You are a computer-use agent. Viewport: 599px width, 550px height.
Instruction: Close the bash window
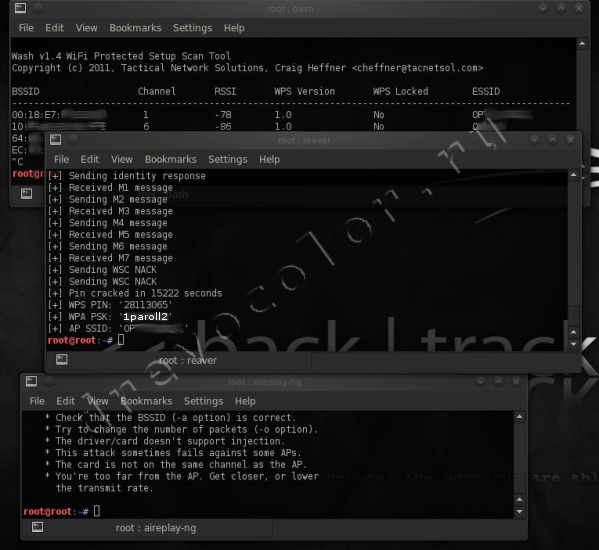[579, 8]
